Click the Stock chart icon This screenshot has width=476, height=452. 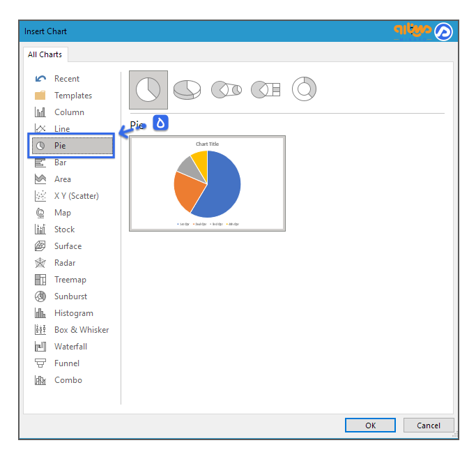[x=40, y=229]
